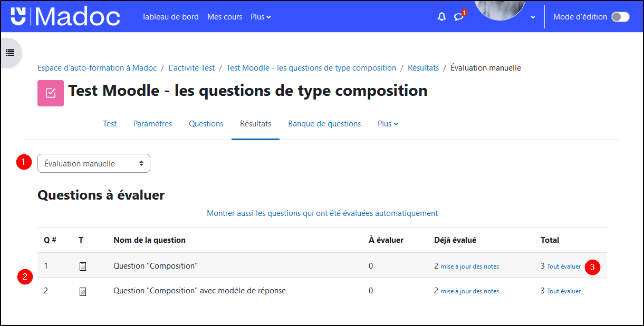The height and width of the screenshot is (326, 644).
Task: Expand the Plus menu in top navigation
Action: pyautogui.click(x=261, y=17)
